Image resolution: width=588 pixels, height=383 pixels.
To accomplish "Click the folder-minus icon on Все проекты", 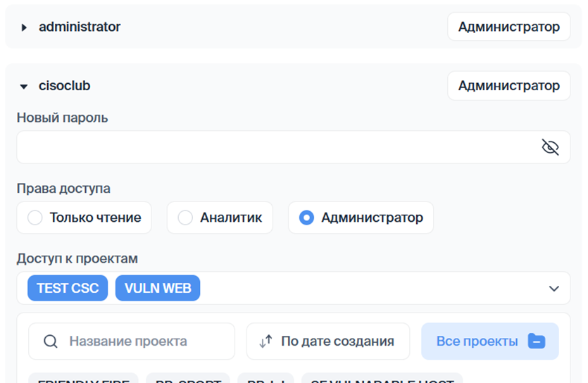I will coord(536,341).
